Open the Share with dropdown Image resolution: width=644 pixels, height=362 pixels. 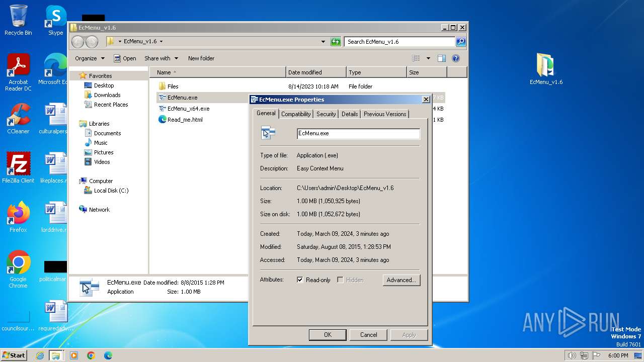click(x=161, y=58)
